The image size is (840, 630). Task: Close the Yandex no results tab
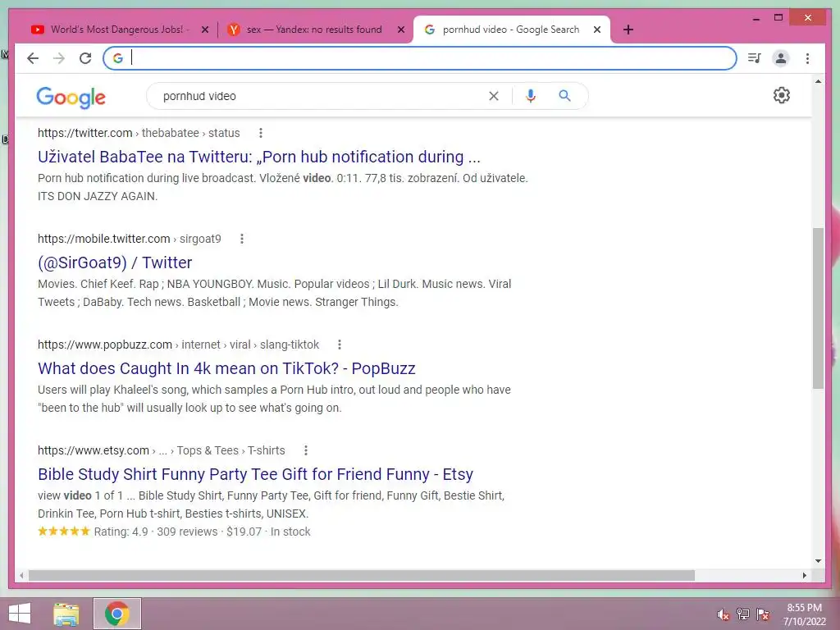point(400,30)
